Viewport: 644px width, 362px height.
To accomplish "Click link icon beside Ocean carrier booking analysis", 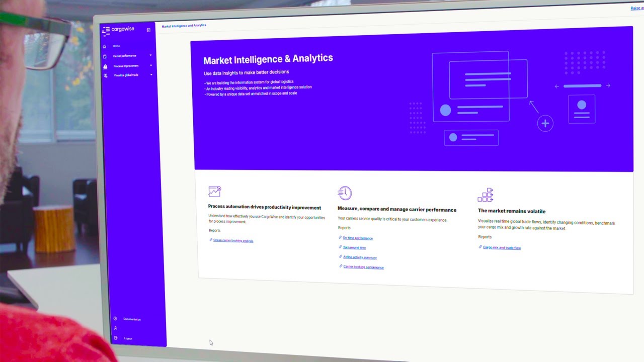I will click(211, 240).
